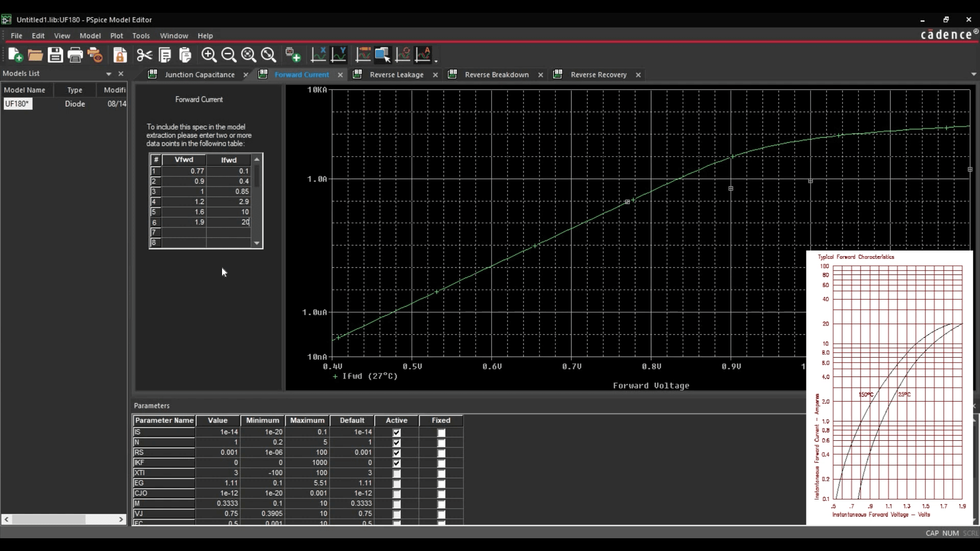Screen dimensions: 980x551
Task: Click the extract parameters graph icon
Action: (x=423, y=55)
